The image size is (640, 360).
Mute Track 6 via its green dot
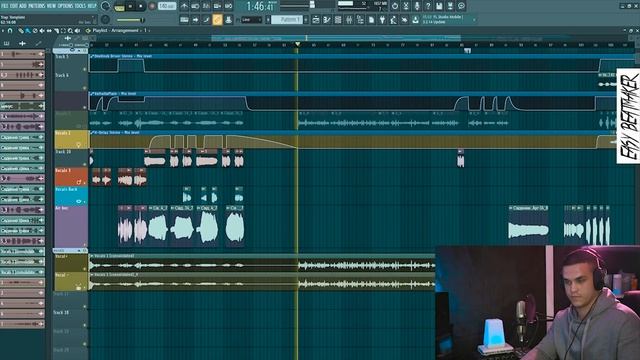point(85,88)
